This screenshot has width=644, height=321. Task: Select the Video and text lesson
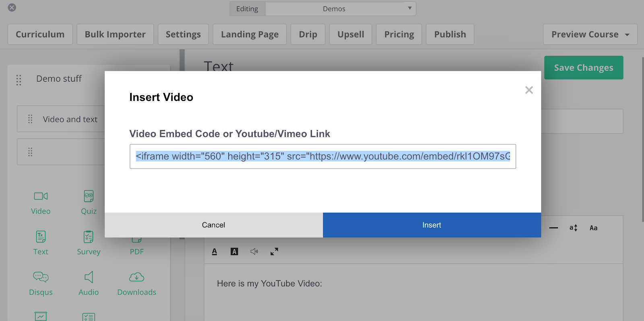coord(70,119)
